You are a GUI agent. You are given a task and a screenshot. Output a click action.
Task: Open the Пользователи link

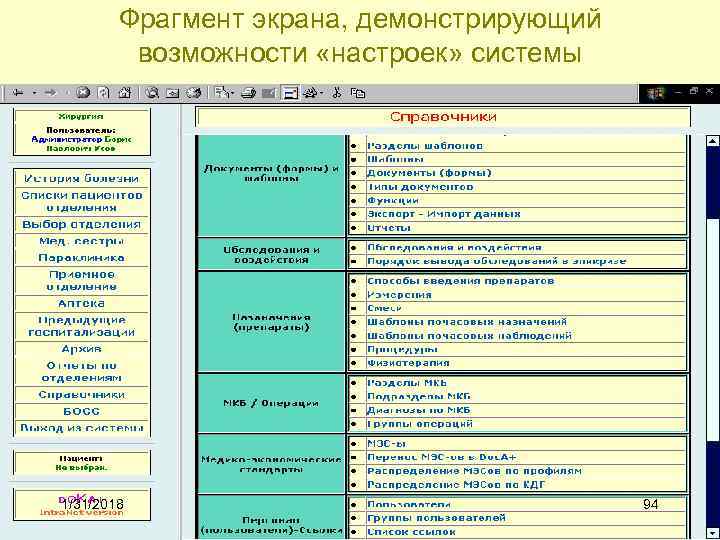coord(409,504)
